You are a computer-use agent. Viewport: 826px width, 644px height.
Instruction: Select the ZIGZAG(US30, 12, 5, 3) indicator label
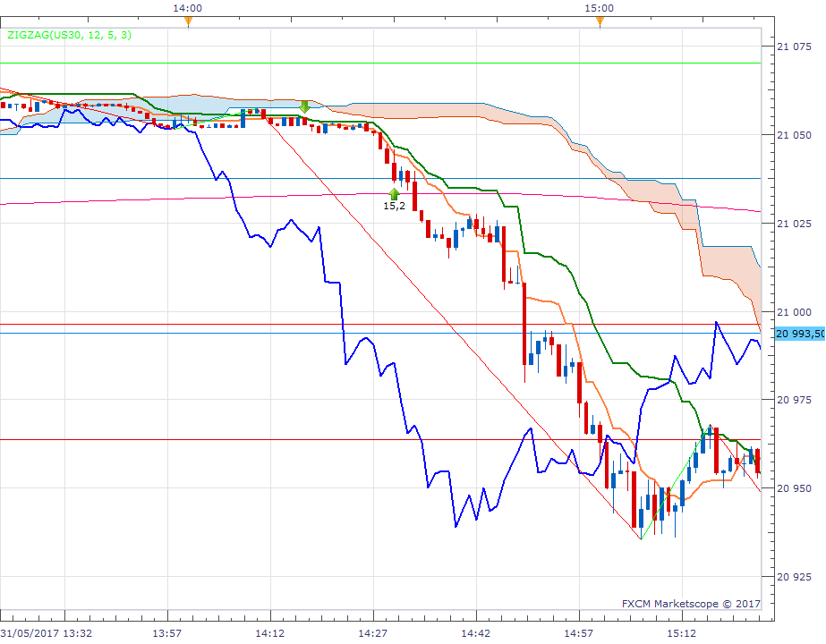pos(70,35)
